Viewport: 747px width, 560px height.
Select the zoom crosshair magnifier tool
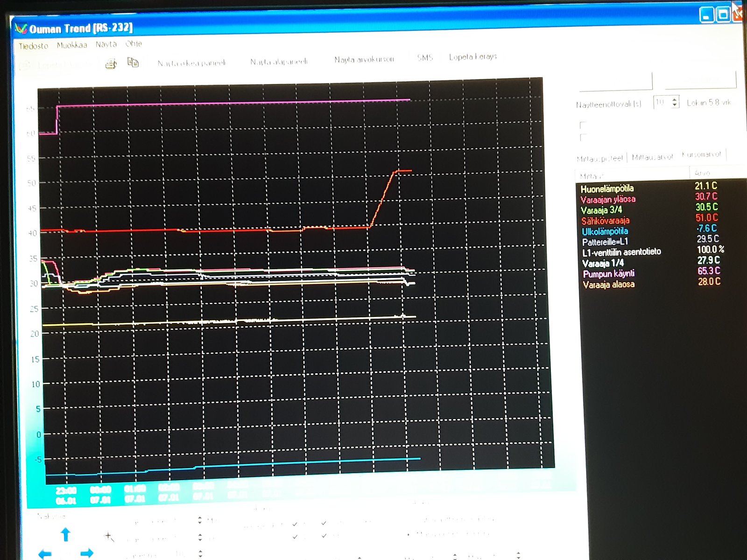click(109, 537)
